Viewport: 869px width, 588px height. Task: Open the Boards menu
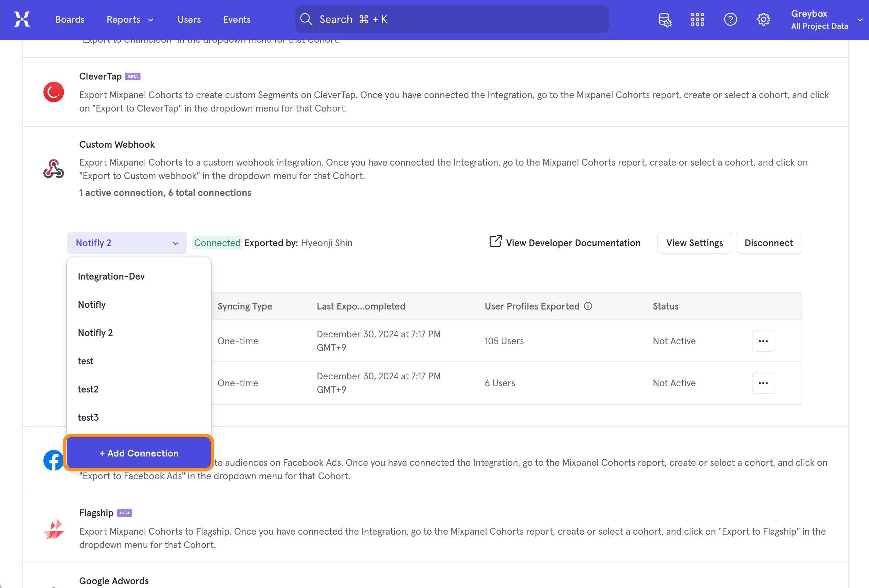[x=70, y=19]
